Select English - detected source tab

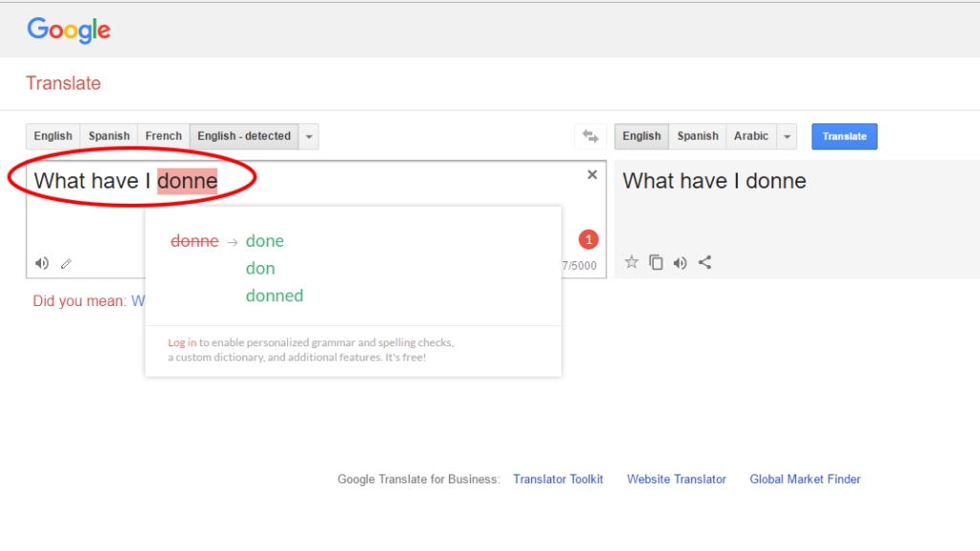click(x=244, y=136)
